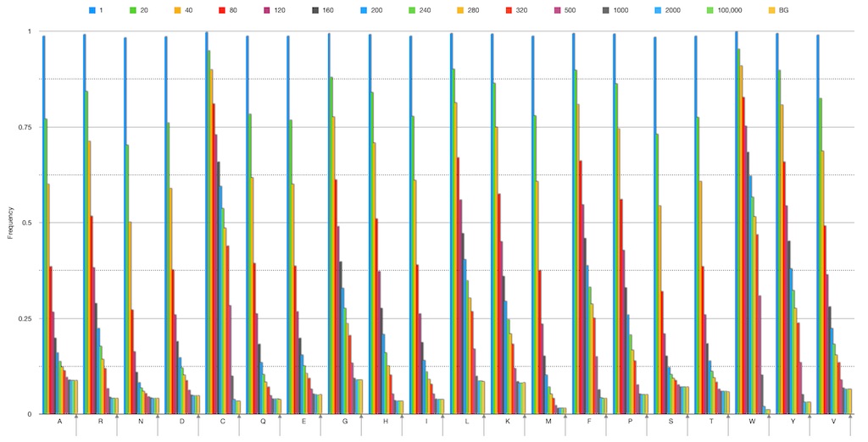Click the y-axis tick label '0.75'
The image size is (868, 442).
[25, 127]
